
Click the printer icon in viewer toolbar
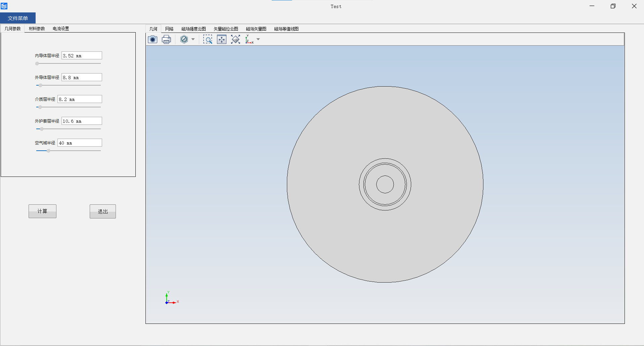[166, 40]
